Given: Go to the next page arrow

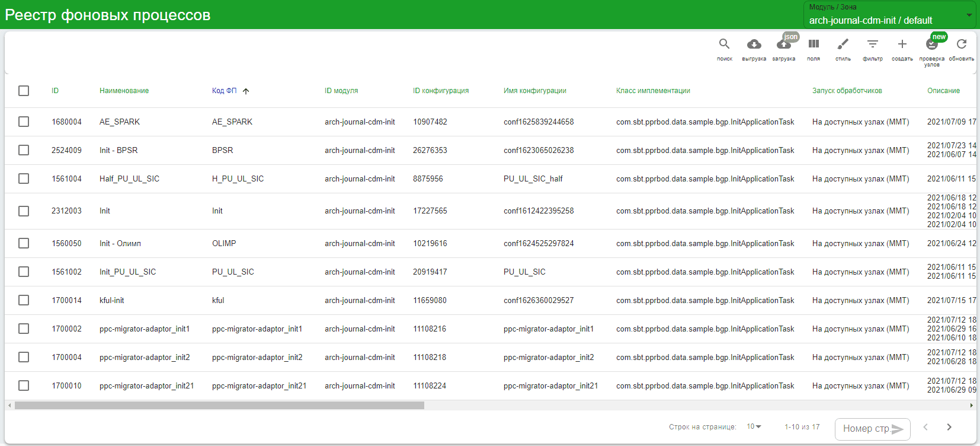Looking at the screenshot, I should pyautogui.click(x=949, y=427).
